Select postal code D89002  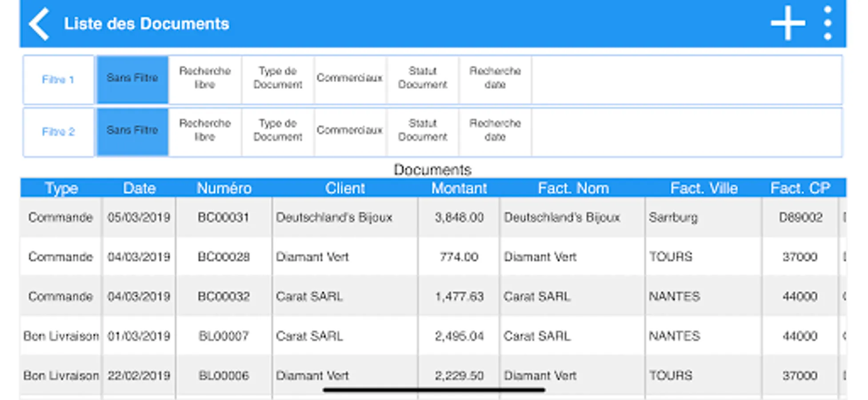[800, 217]
